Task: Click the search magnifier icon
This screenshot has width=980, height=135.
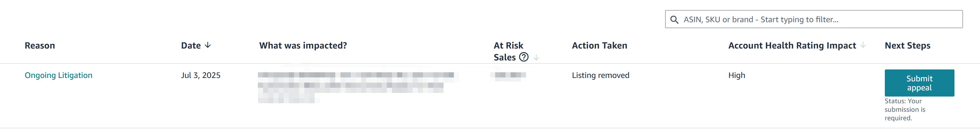Action: click(674, 20)
